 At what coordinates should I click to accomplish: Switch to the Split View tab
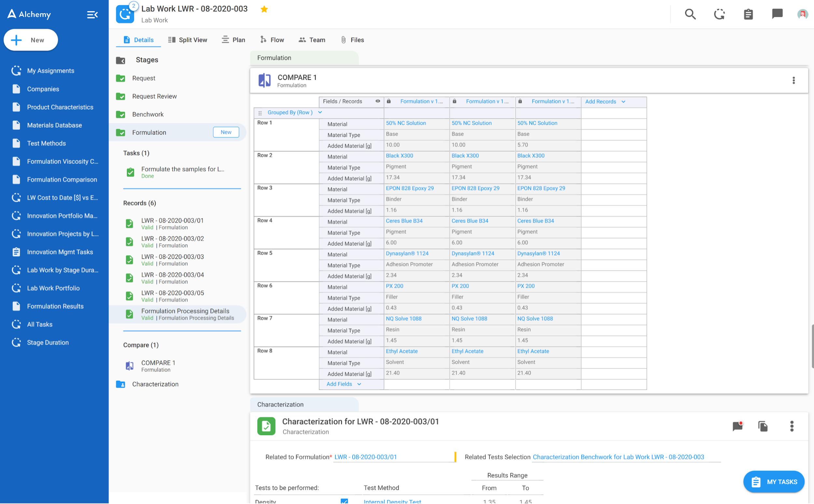tap(188, 40)
